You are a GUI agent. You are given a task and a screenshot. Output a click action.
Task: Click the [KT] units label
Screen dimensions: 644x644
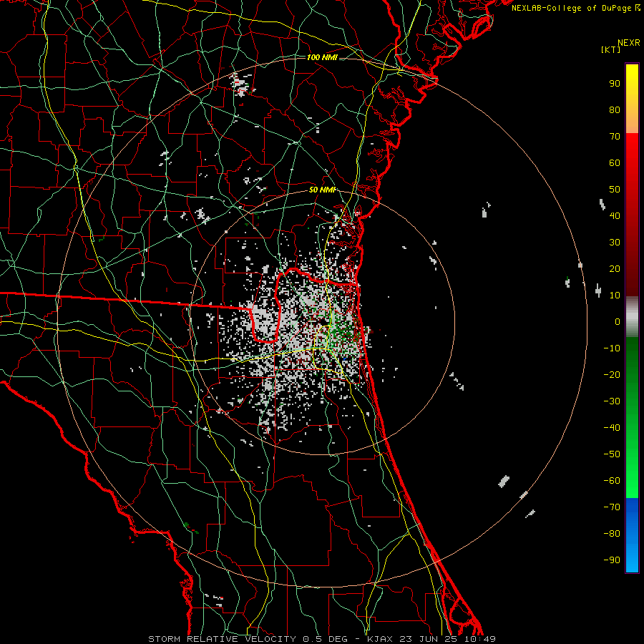pos(611,49)
